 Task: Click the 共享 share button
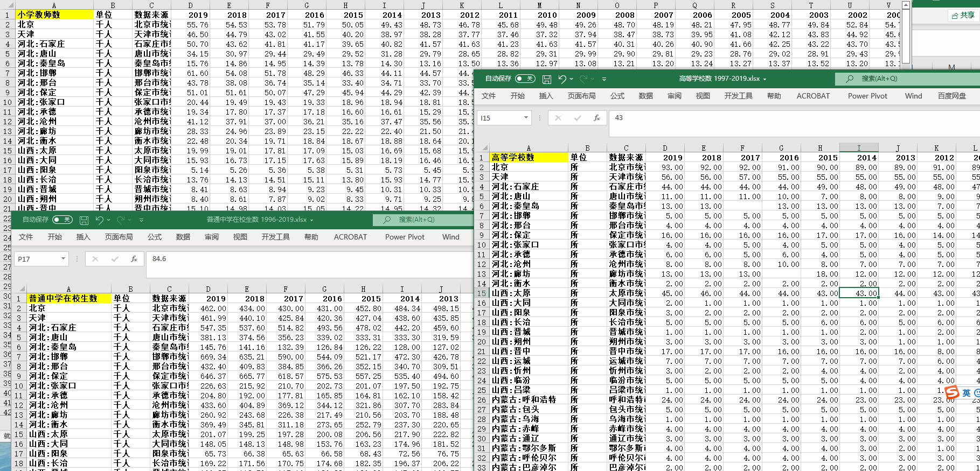(963, 16)
